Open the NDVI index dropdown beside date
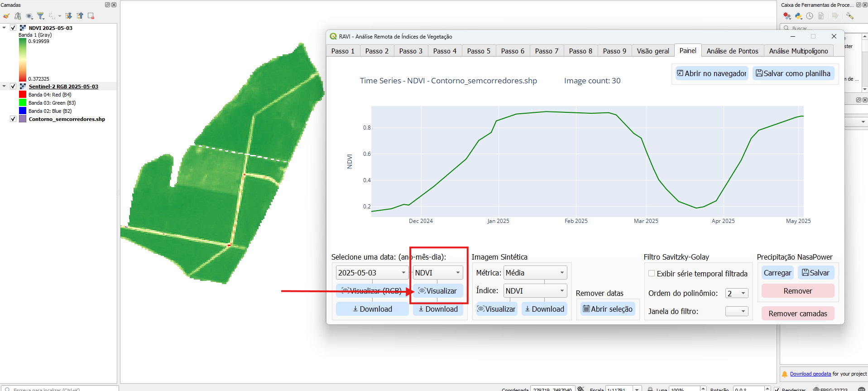Image resolution: width=868 pixels, height=391 pixels. click(438, 273)
